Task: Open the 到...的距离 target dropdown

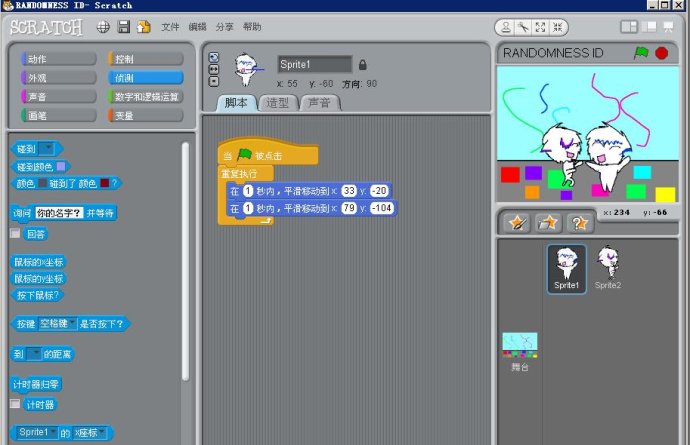Action: click(x=34, y=354)
